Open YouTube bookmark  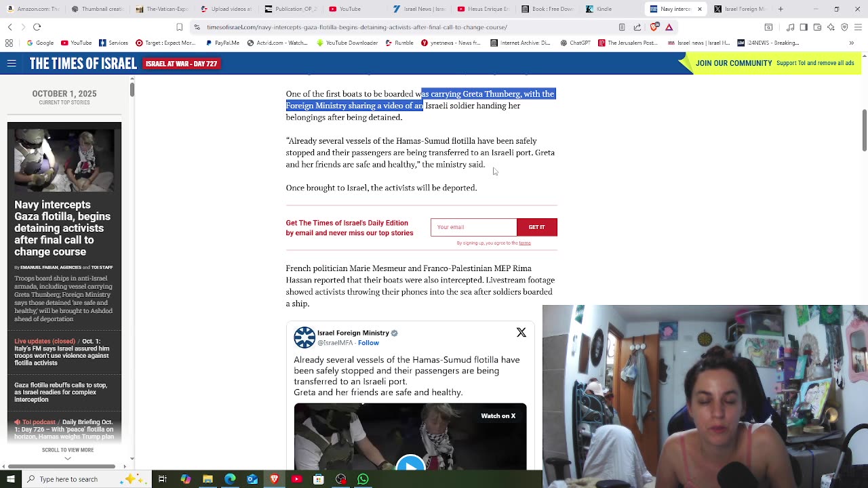coord(76,43)
